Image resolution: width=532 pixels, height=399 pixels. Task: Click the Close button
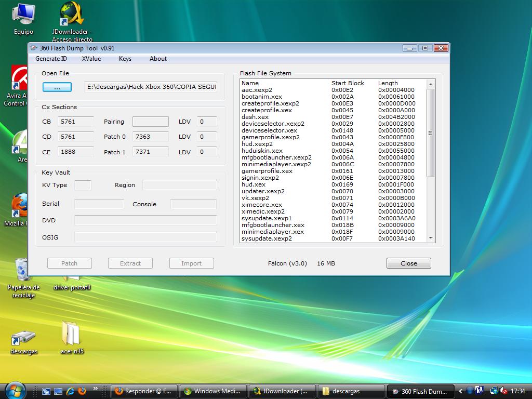[x=408, y=263]
